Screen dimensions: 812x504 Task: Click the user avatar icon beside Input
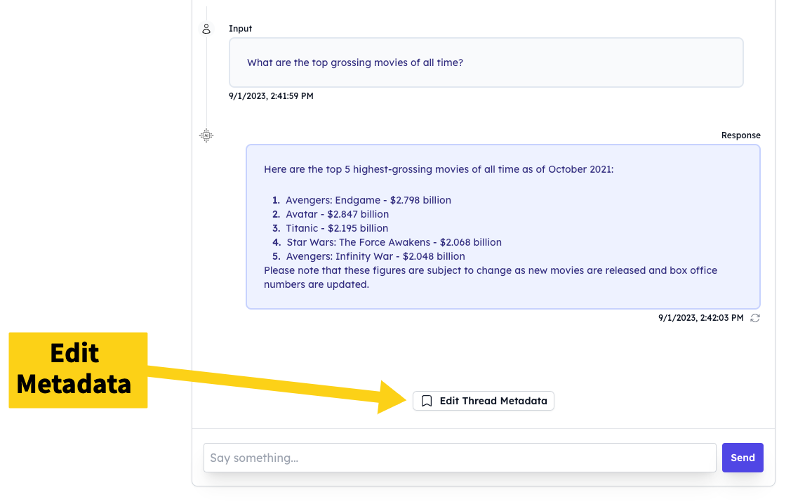coord(206,29)
